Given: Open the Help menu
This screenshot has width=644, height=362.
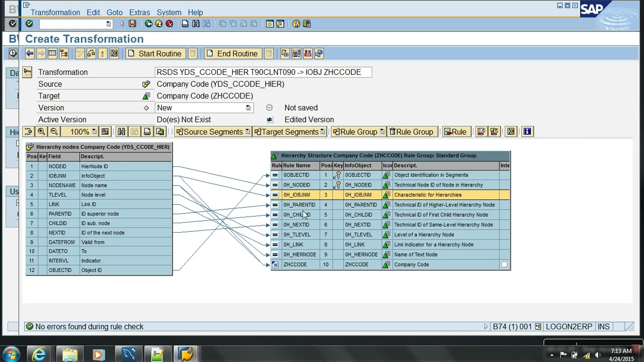Looking at the screenshot, I should [195, 13].
